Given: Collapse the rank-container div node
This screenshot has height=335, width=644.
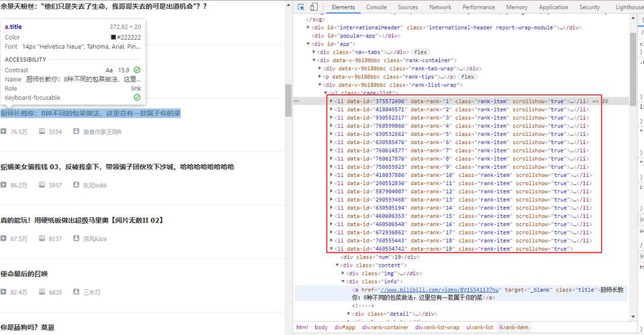Looking at the screenshot, I should (314, 60).
